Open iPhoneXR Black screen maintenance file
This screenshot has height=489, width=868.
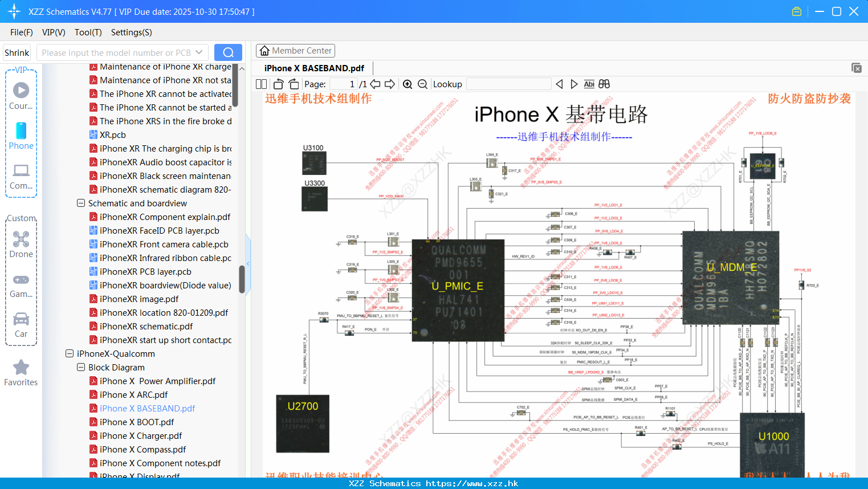(x=165, y=176)
